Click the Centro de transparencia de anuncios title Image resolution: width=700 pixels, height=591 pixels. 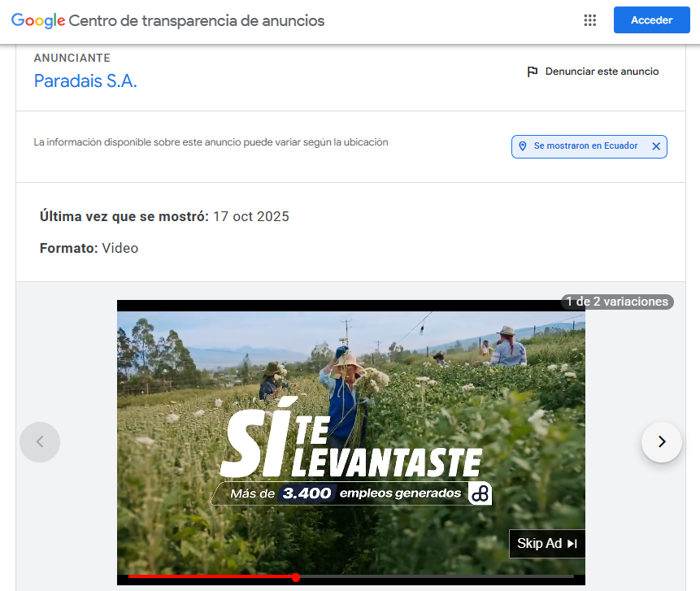coord(197,20)
